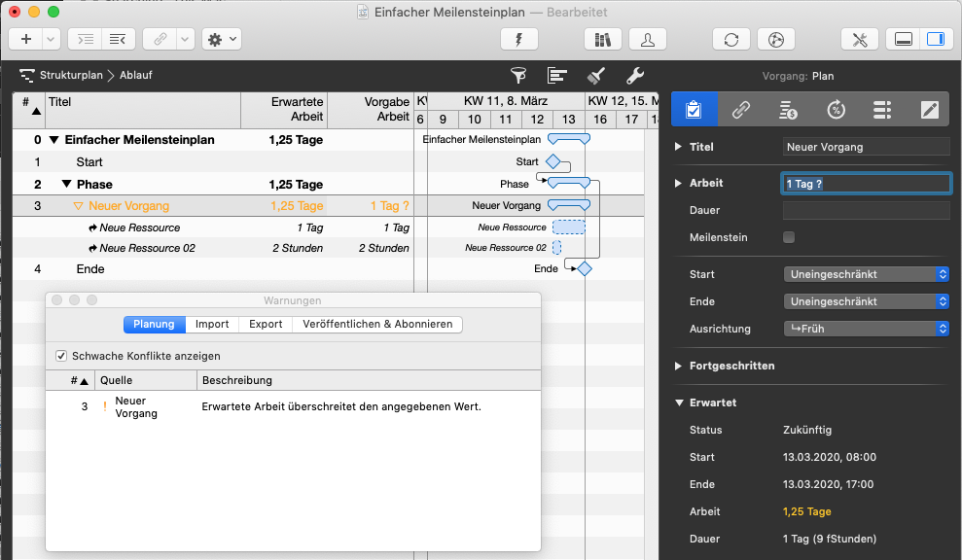The width and height of the screenshot is (962, 560).
Task: Open the resources person toolbar icon
Action: (x=648, y=39)
